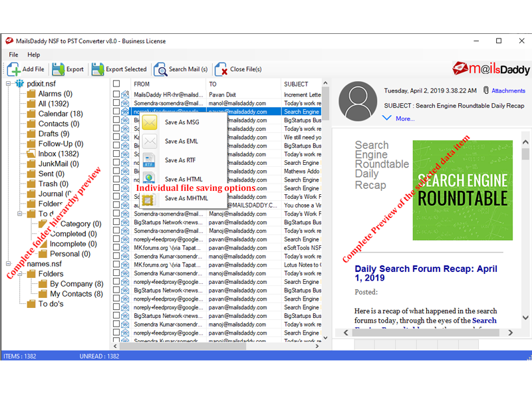
Task: Click the Calendar (18) folder icon
Action: [x=31, y=114]
